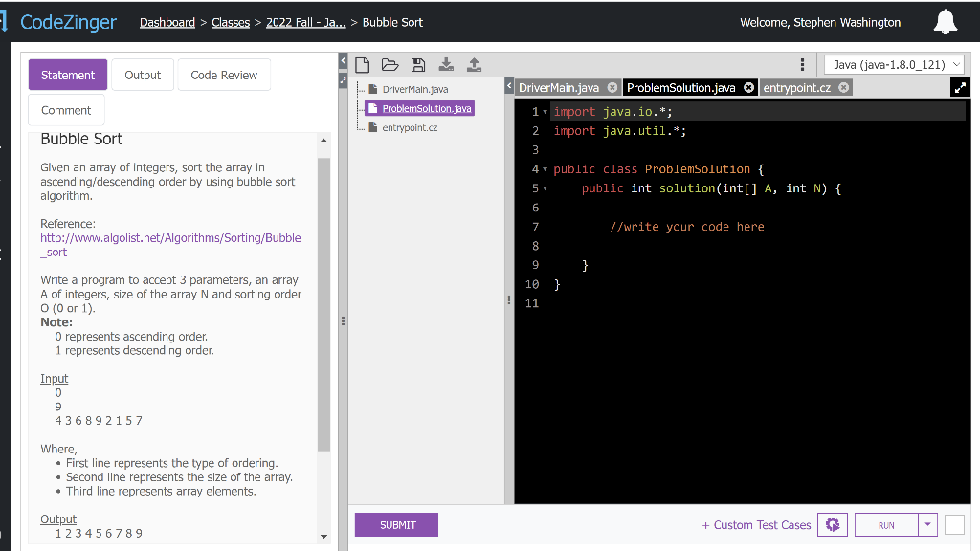Click the open folder icon
This screenshot has width=980, height=551.
[390, 65]
